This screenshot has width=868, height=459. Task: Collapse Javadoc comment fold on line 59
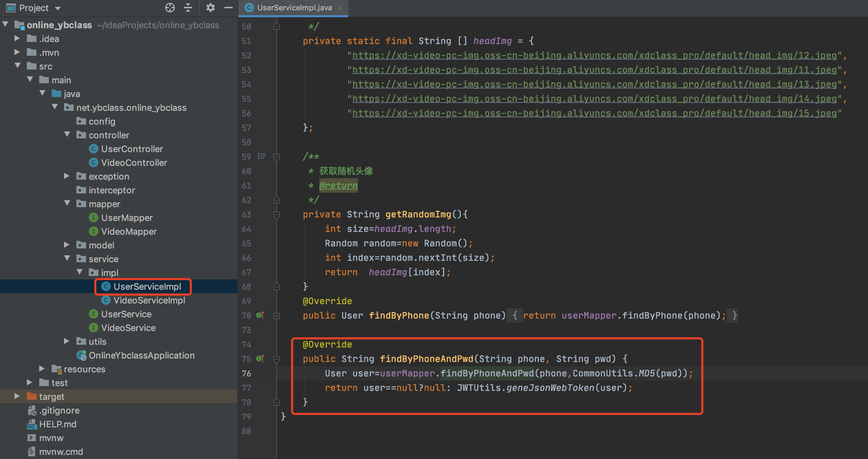tap(276, 157)
